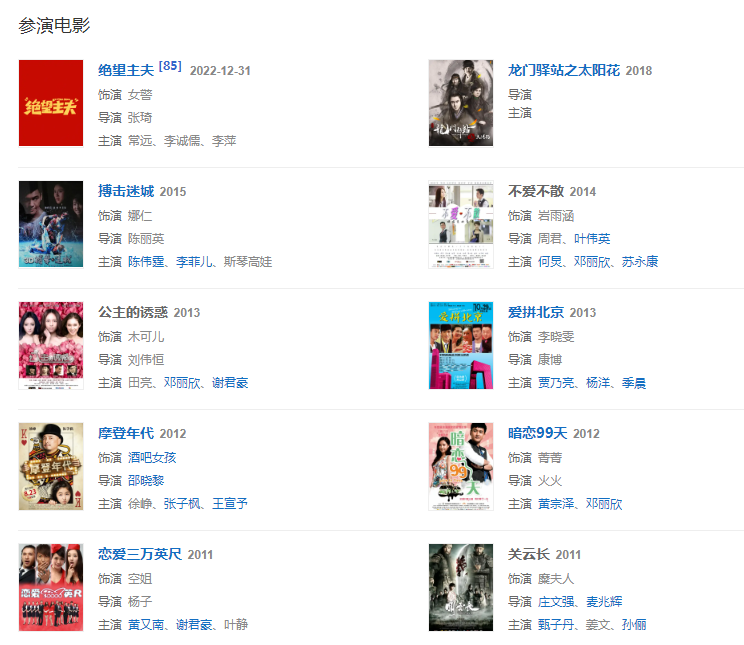Open the 搏击迷城 poster thumbnail

coord(51,224)
